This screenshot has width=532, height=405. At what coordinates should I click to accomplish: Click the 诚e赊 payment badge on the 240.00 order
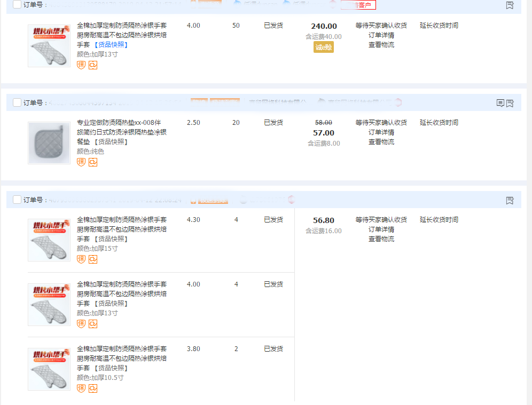click(x=323, y=47)
